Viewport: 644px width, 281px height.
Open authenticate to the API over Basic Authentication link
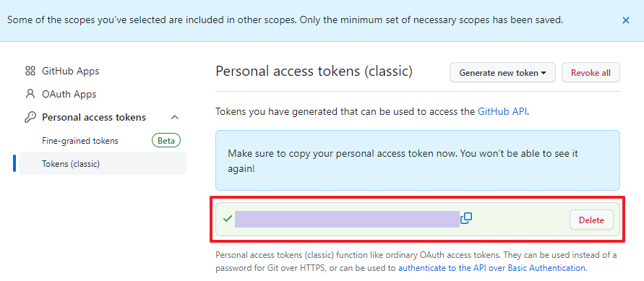492,268
